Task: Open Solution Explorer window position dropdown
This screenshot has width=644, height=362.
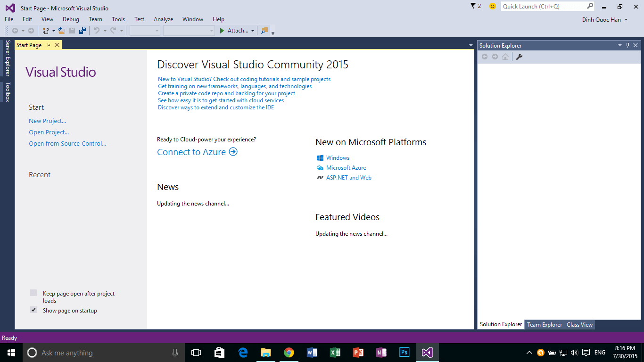Action: coord(620,45)
